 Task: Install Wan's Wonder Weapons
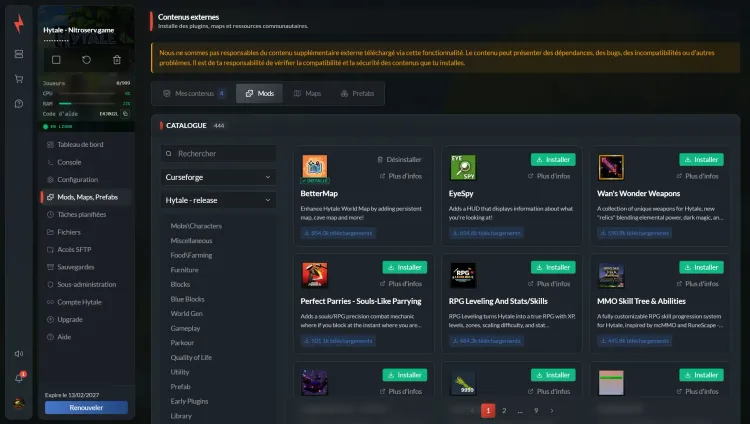point(701,159)
